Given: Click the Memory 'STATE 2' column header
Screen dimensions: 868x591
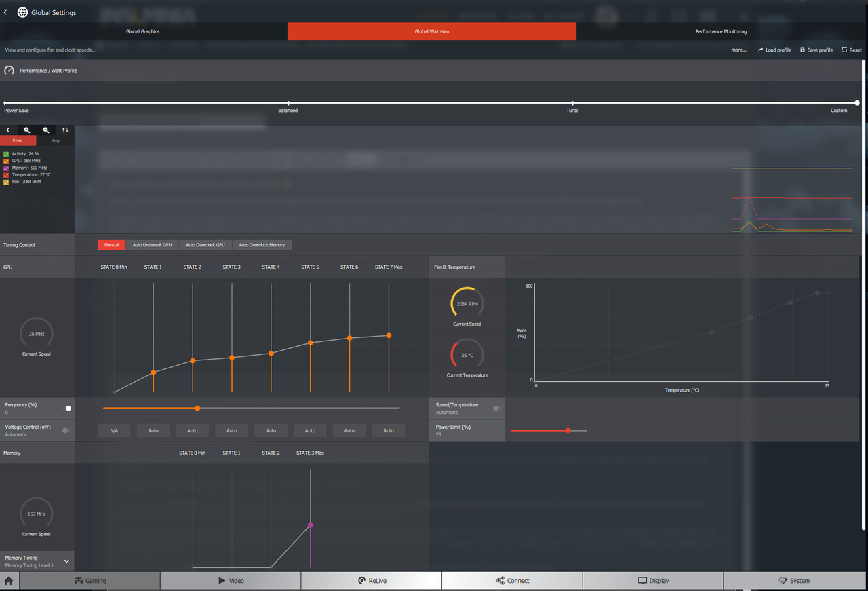Looking at the screenshot, I should coord(271,453).
